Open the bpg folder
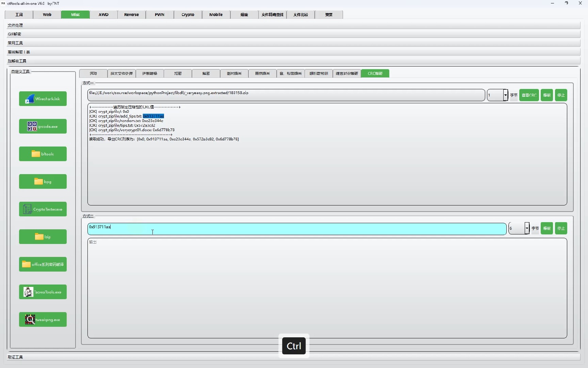 (x=43, y=182)
